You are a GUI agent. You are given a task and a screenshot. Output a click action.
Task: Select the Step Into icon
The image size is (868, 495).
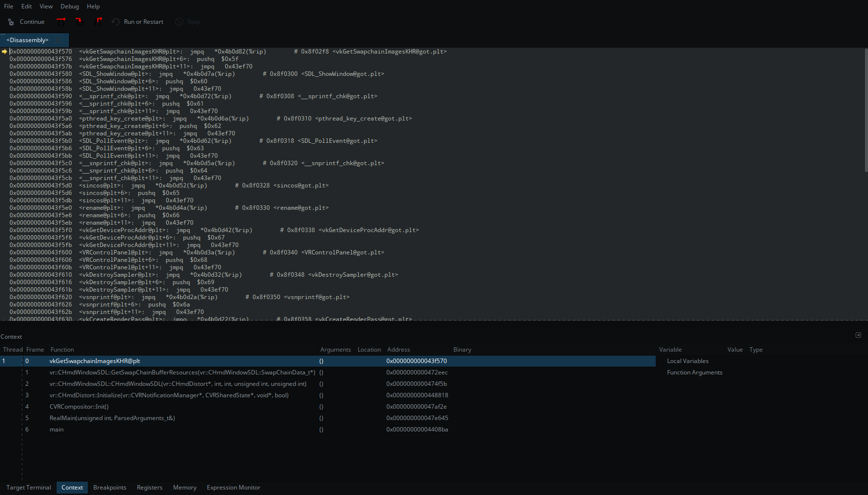[79, 22]
